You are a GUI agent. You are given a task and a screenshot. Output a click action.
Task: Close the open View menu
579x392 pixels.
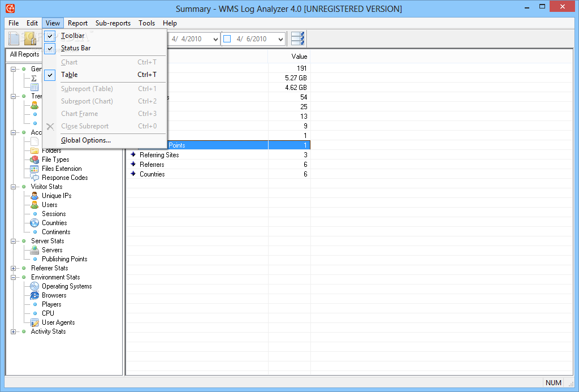pyautogui.click(x=53, y=23)
